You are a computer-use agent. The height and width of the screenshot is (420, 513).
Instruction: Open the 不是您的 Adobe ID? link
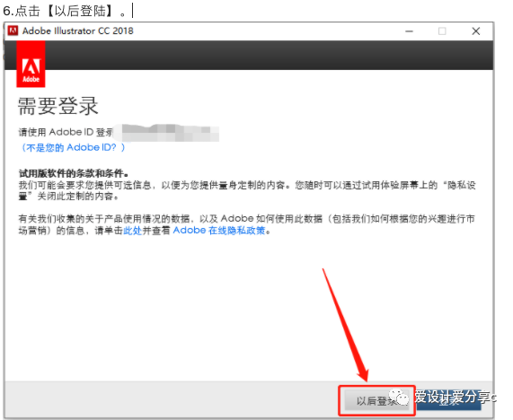pyautogui.click(x=74, y=148)
